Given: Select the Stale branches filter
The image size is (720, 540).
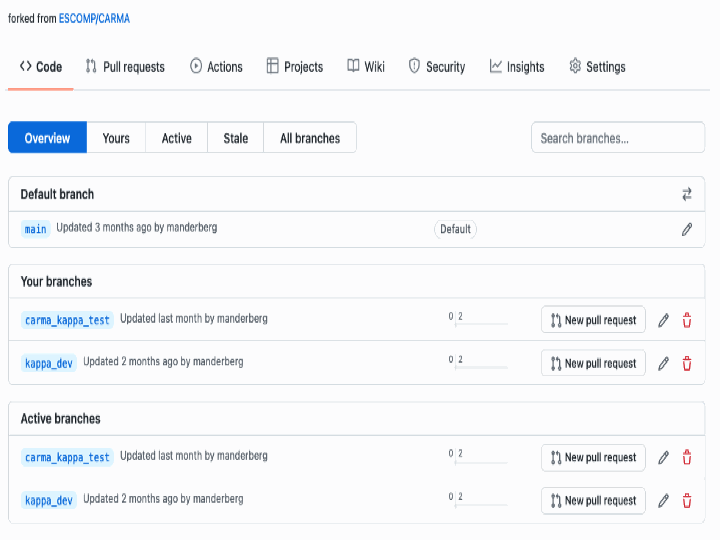Looking at the screenshot, I should pyautogui.click(x=235, y=138).
